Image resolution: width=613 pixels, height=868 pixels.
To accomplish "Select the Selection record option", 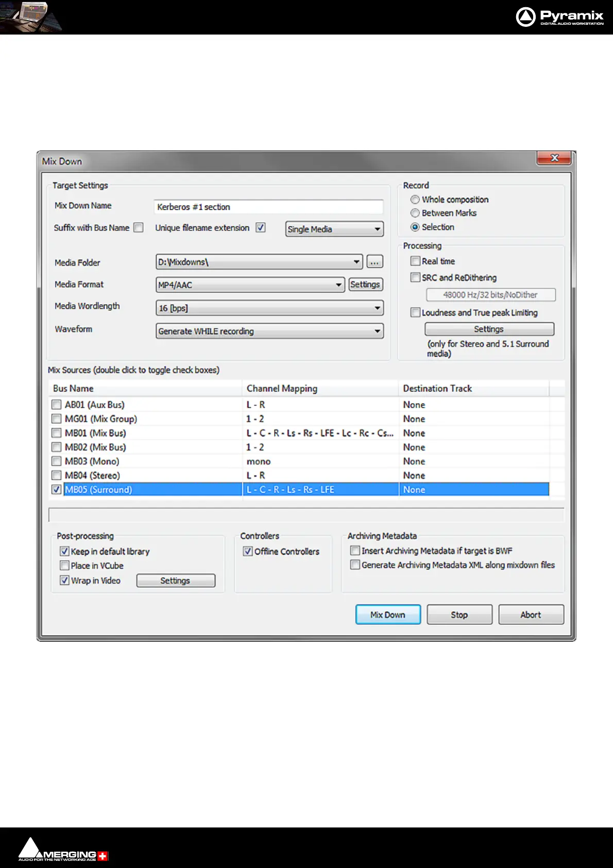I will [x=415, y=227].
